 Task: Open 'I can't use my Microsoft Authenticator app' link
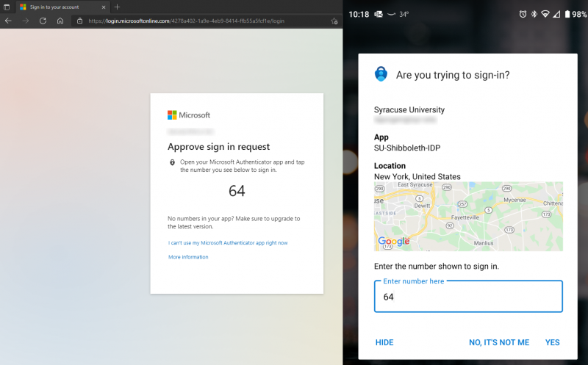pos(228,242)
